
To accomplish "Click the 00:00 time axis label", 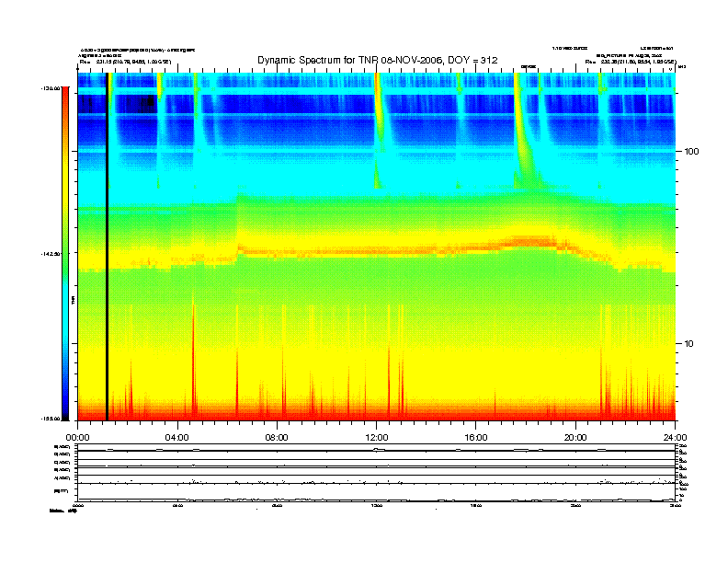I will (x=77, y=438).
